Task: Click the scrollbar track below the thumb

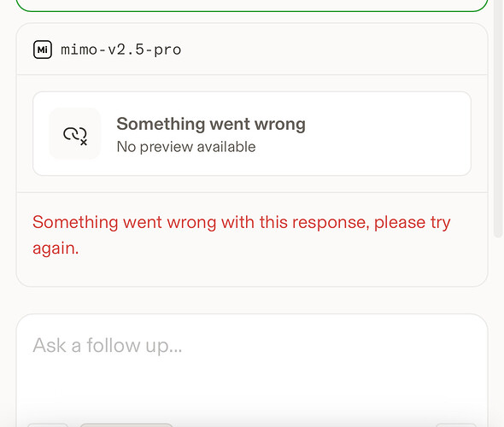Action: click(498, 331)
